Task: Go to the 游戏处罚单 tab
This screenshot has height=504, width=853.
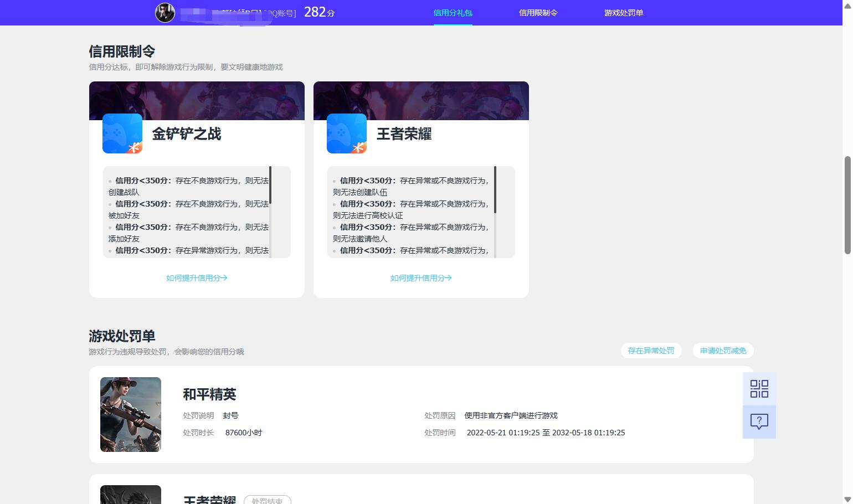Action: point(624,13)
